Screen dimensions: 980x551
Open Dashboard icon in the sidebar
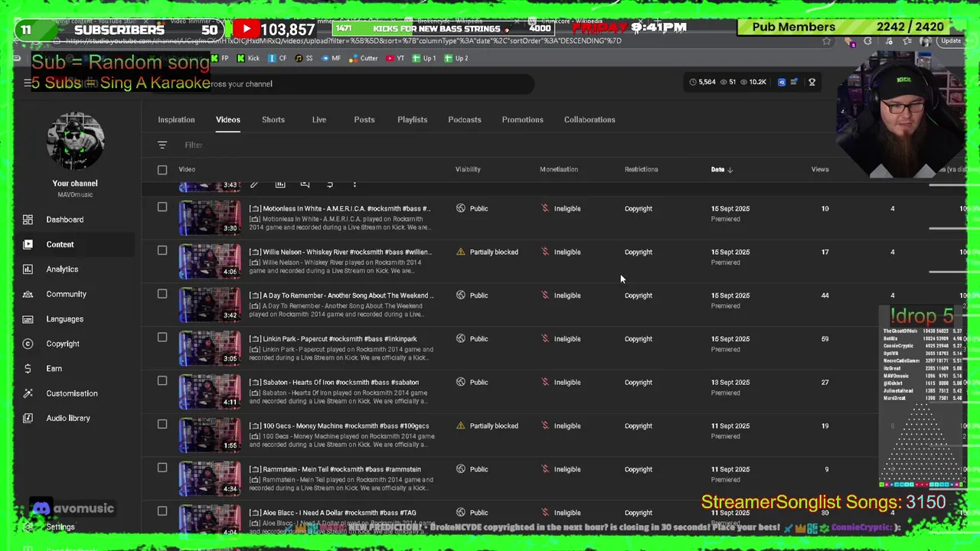click(x=28, y=220)
